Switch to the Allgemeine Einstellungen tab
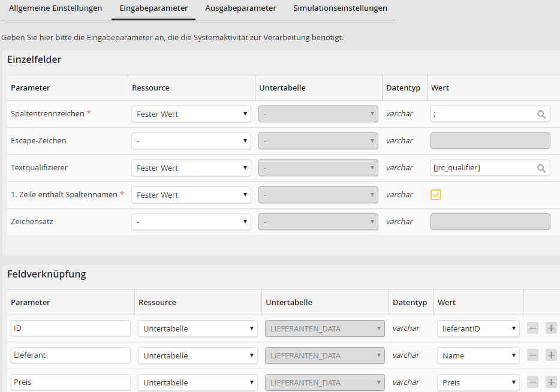 55,8
